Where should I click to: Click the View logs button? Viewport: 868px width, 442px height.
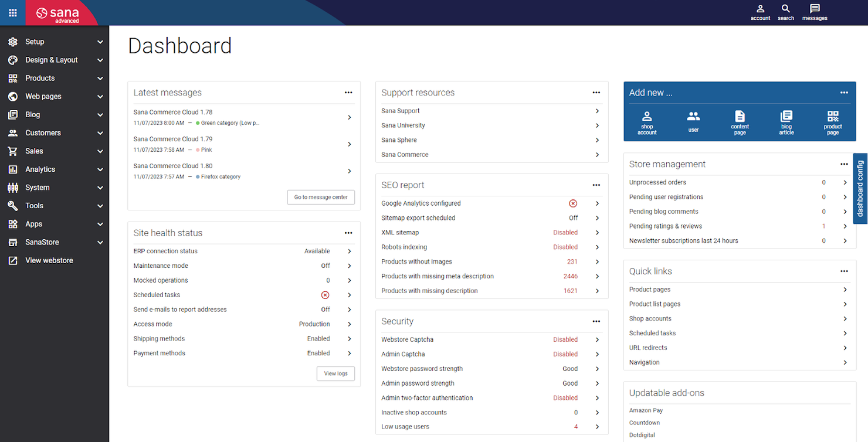click(x=335, y=373)
